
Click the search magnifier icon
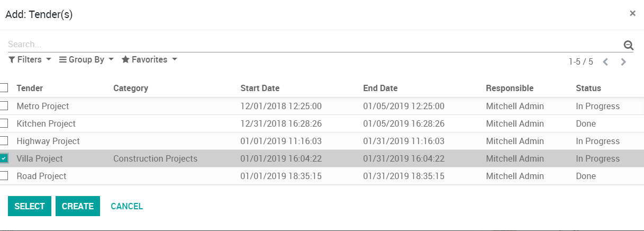click(629, 45)
